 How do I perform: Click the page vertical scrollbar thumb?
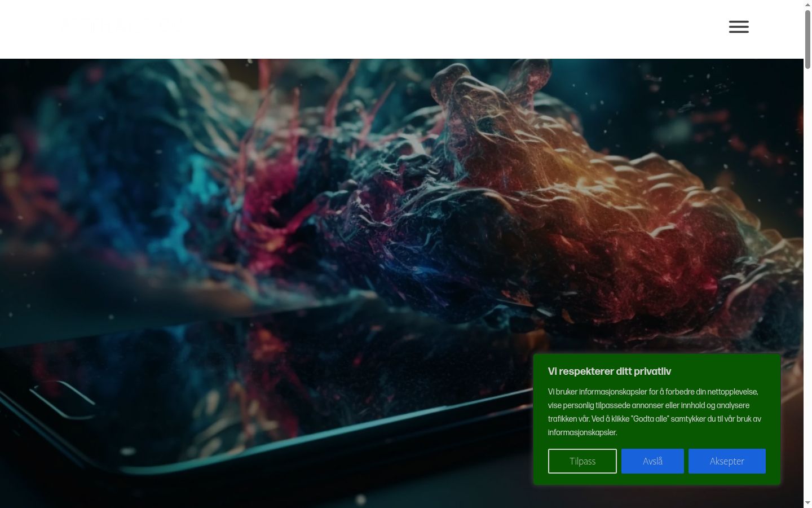pyautogui.click(x=807, y=40)
